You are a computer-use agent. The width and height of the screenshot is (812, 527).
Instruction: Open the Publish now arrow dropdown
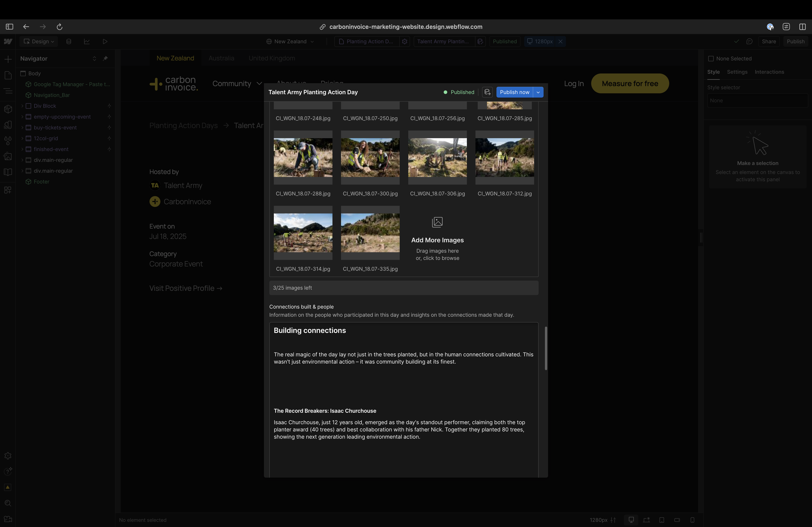click(538, 92)
